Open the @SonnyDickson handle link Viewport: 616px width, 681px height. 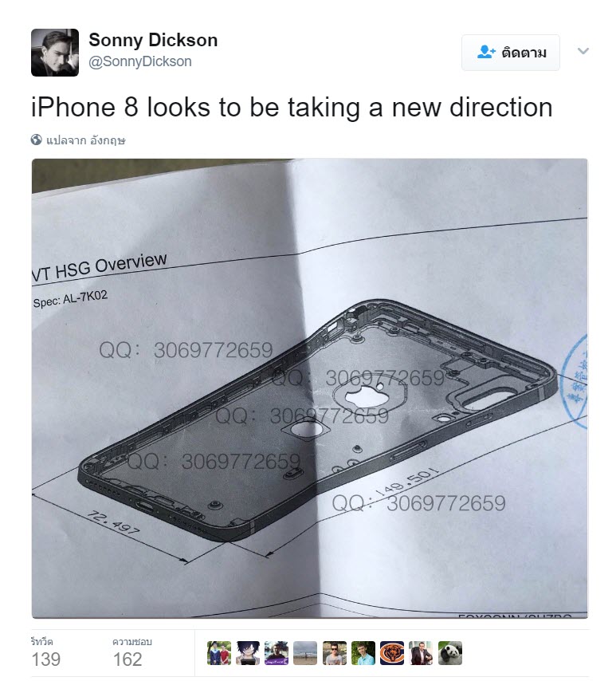pos(140,61)
